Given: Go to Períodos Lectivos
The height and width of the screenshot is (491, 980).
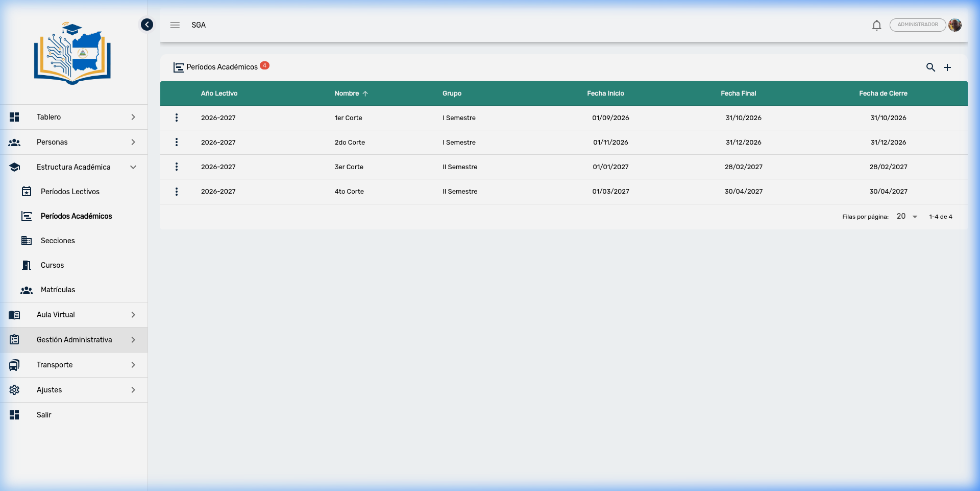Looking at the screenshot, I should coord(70,192).
